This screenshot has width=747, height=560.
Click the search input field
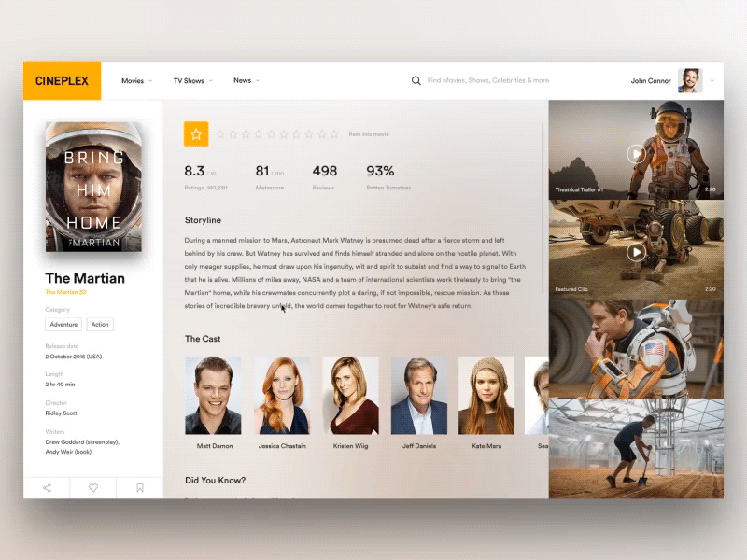[x=486, y=81]
